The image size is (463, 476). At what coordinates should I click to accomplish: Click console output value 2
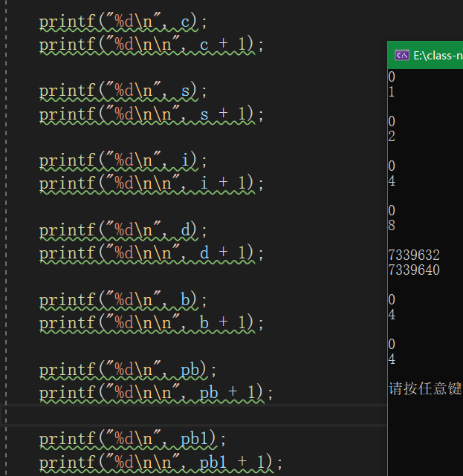click(392, 137)
